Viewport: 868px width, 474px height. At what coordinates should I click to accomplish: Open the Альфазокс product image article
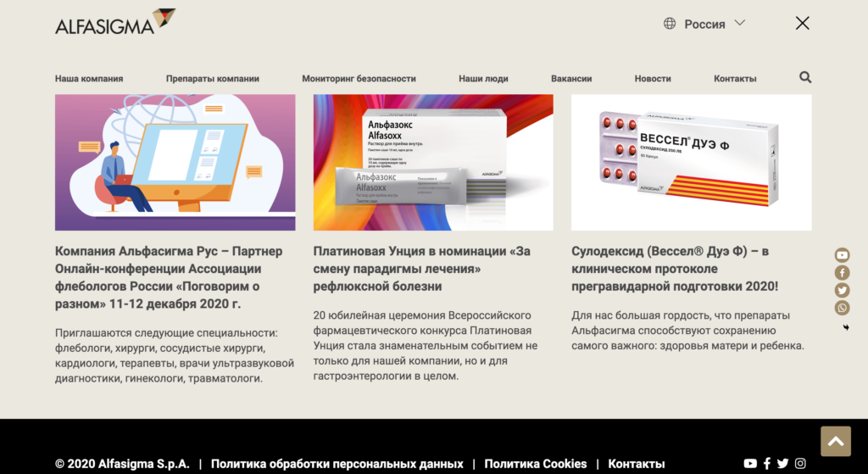433,162
